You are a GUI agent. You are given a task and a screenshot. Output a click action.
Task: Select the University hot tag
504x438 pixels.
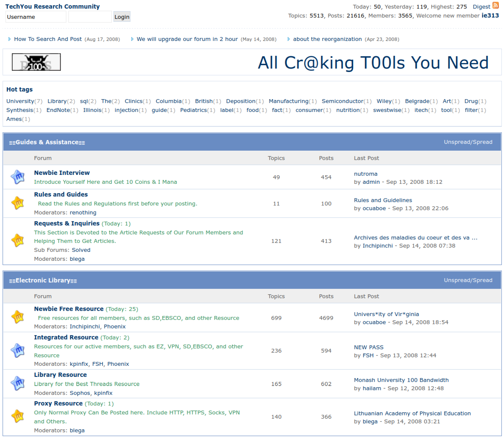pos(20,101)
